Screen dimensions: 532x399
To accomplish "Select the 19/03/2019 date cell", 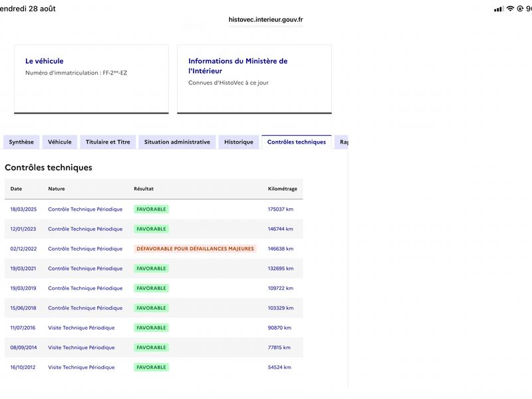I will click(x=23, y=288).
